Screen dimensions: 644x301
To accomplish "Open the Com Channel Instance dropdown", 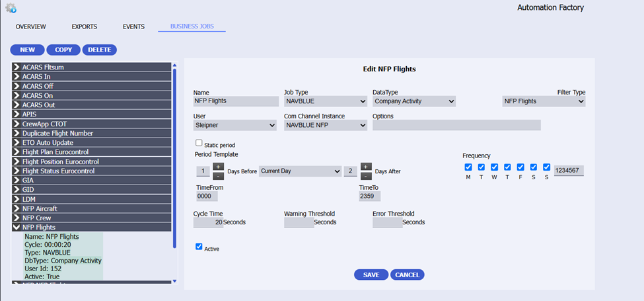I will tap(326, 125).
